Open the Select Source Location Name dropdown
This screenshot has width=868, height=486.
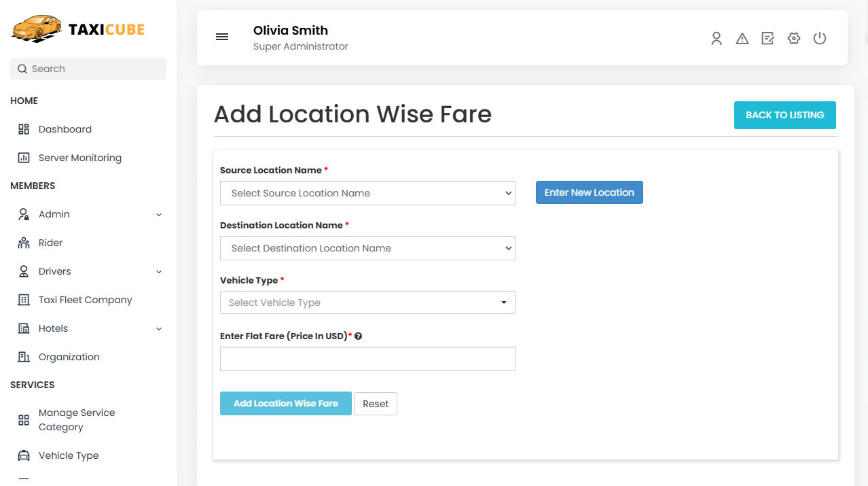(x=367, y=193)
